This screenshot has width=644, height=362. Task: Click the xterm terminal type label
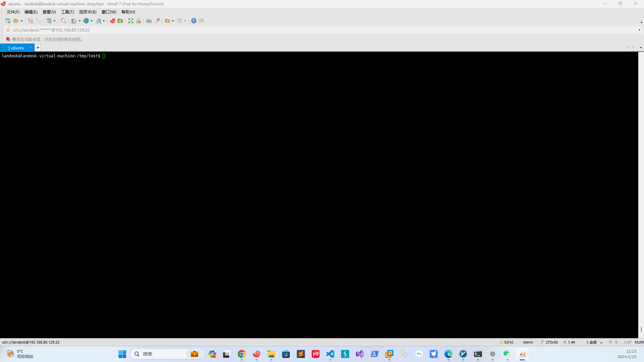[x=528, y=342]
